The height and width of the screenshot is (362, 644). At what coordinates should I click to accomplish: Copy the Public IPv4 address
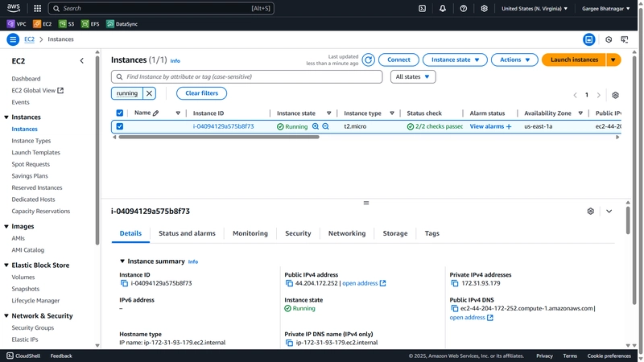[x=289, y=283]
